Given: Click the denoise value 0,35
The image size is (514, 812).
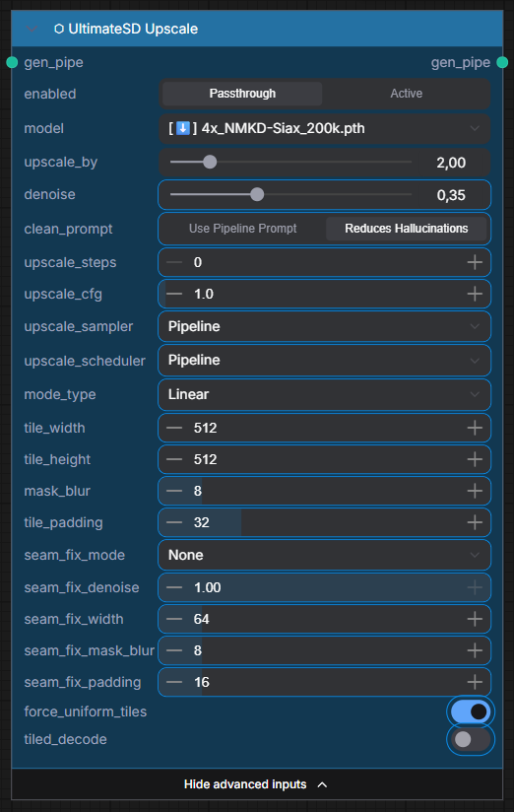Looking at the screenshot, I should (x=451, y=195).
